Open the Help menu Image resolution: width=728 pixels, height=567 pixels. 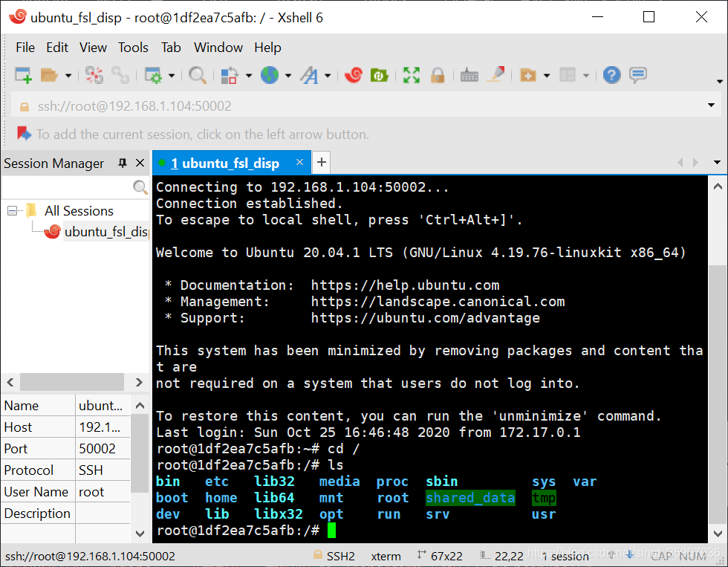(267, 48)
